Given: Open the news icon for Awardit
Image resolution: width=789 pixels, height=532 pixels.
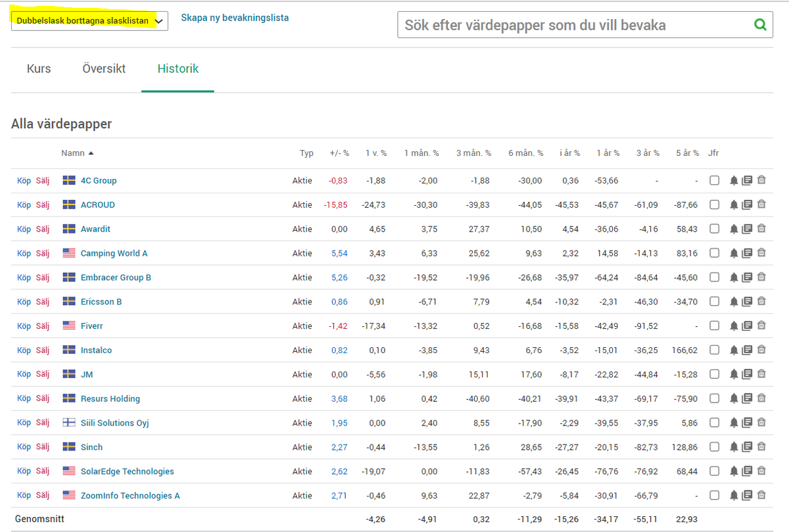Looking at the screenshot, I should coord(747,229).
